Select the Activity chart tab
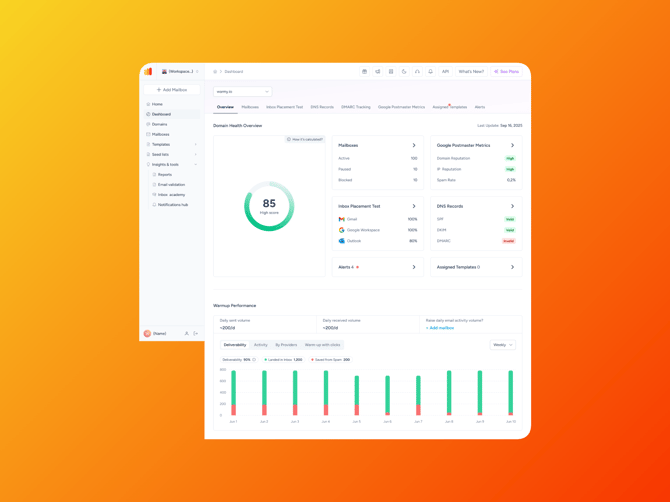The width and height of the screenshot is (670, 502). click(x=261, y=345)
